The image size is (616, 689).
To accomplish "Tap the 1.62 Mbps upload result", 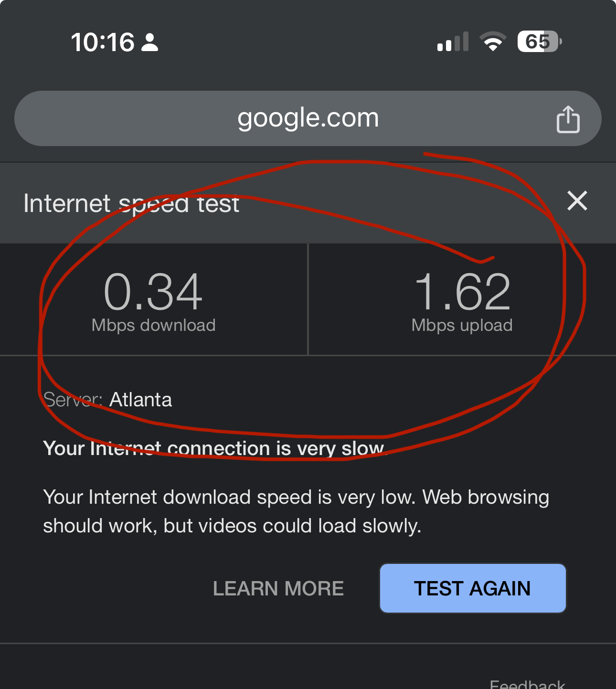I will 462,300.
